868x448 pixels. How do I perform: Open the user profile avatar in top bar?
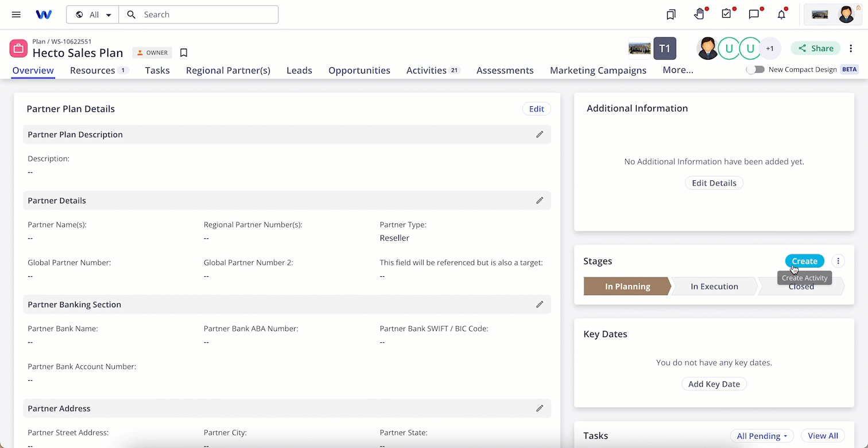pos(847,14)
